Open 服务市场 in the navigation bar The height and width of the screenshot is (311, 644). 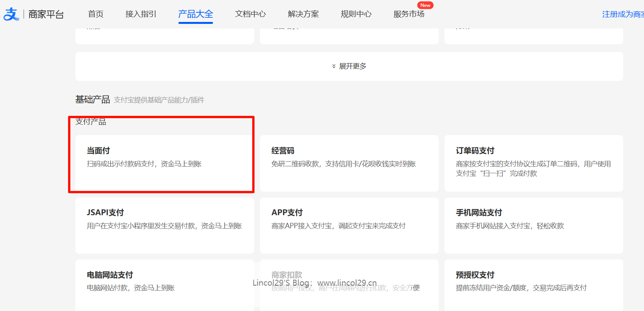coord(409,14)
